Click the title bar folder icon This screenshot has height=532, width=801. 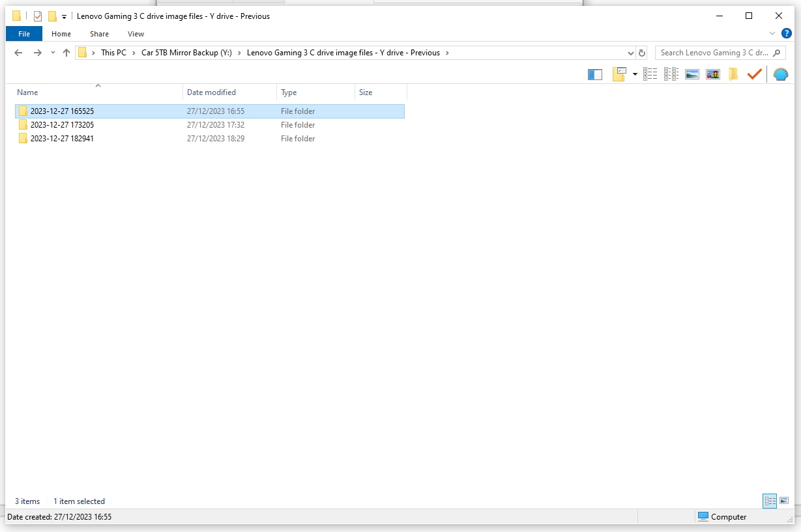pyautogui.click(x=17, y=16)
